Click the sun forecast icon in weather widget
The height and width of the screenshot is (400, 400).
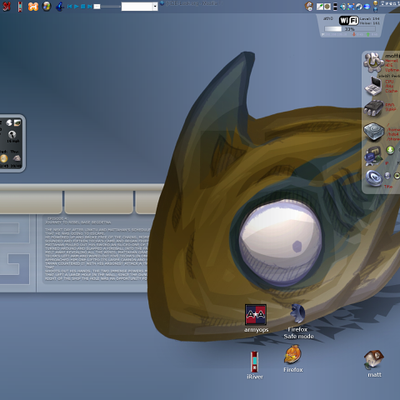click(4, 158)
